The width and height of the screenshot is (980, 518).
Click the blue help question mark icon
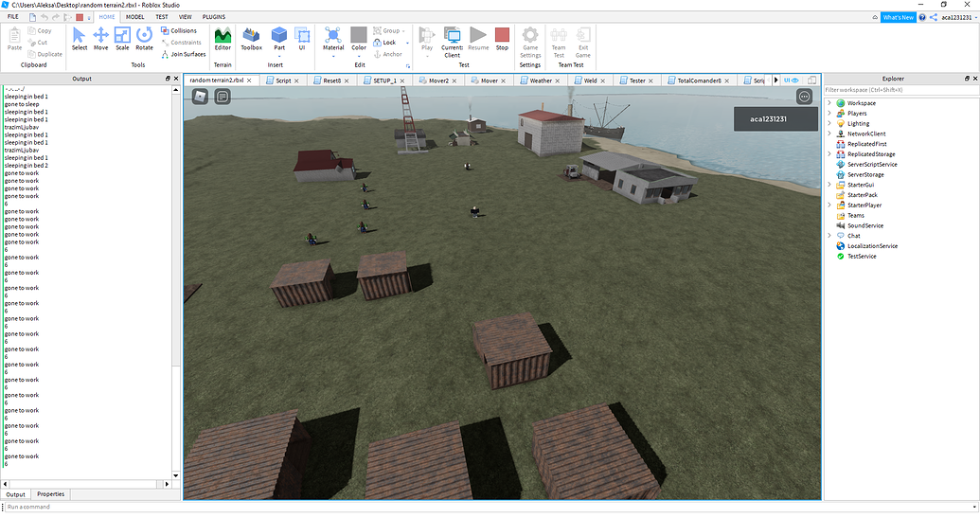[922, 17]
